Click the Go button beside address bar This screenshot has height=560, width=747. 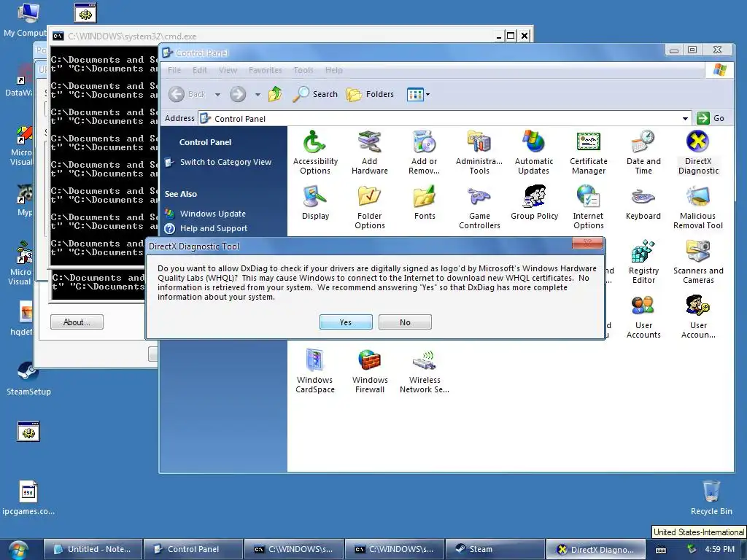711,118
